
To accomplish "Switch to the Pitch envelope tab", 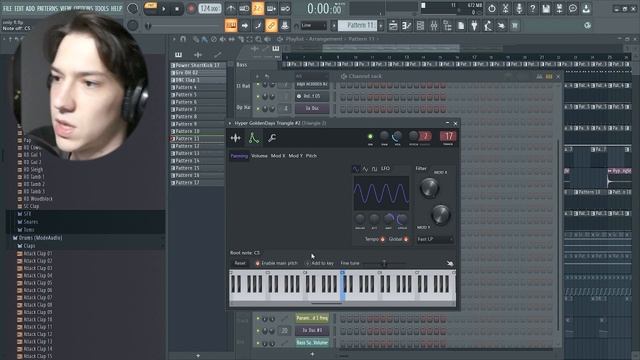I will [x=311, y=156].
